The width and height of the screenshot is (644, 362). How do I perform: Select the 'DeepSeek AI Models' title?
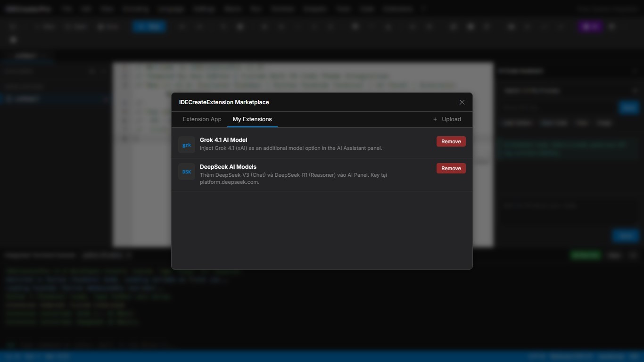click(228, 167)
